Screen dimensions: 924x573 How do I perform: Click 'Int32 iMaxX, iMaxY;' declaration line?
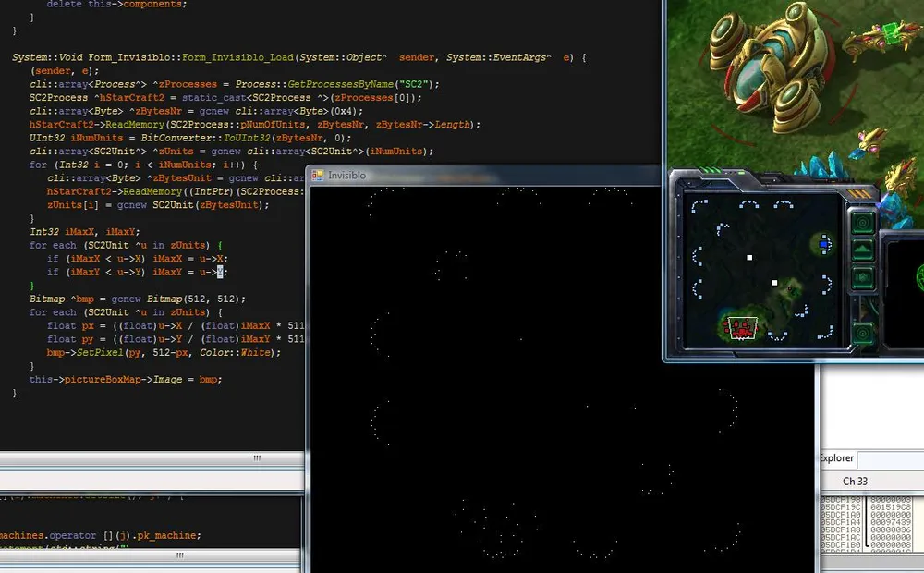[85, 232]
